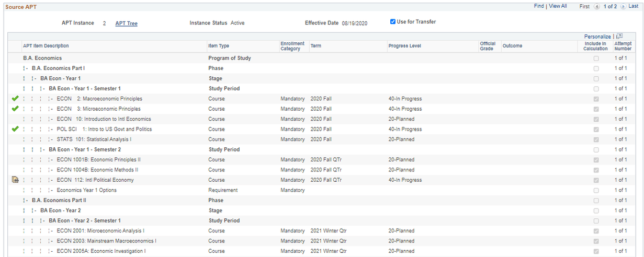This screenshot has height=257, width=644.
Task: Toggle Include in Calculation for B.A. Economics
Action: tap(596, 59)
